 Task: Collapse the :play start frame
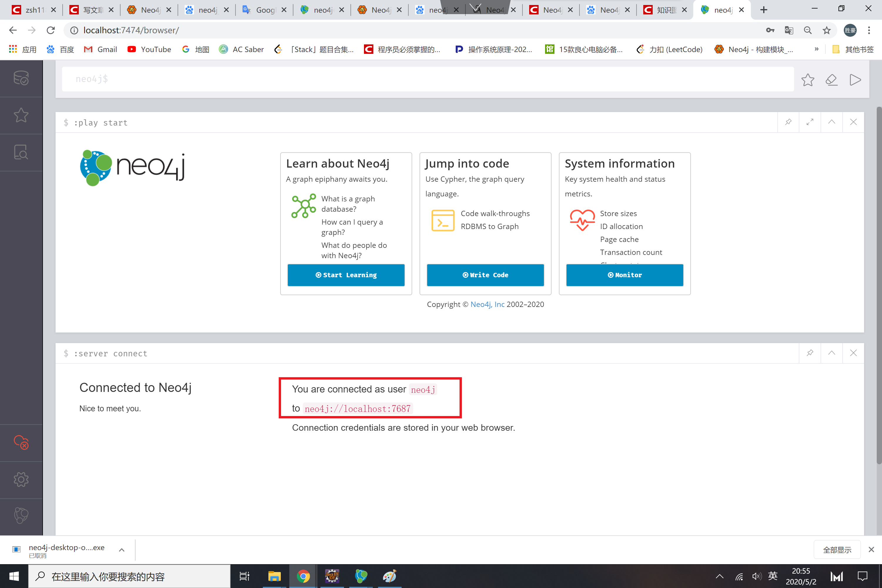[831, 122]
